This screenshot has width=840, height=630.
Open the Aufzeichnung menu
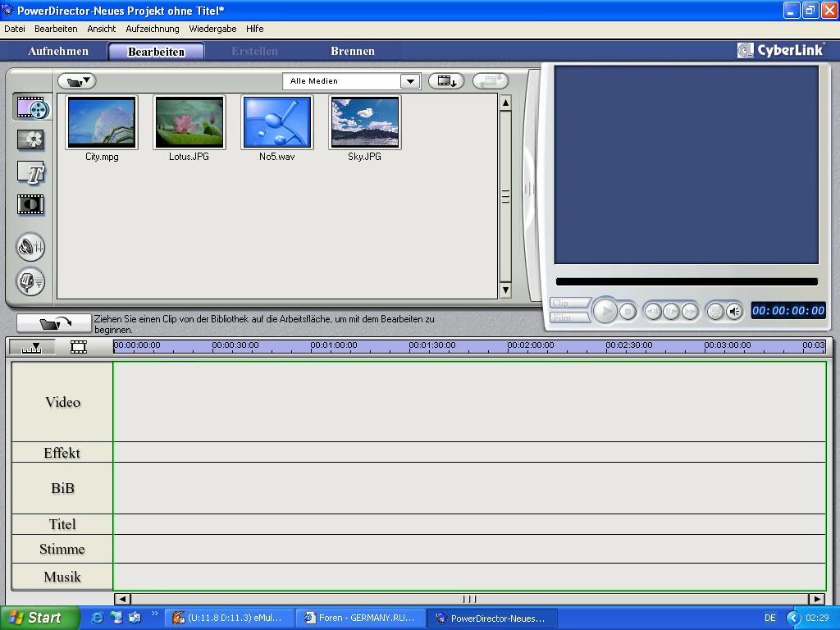tap(152, 29)
